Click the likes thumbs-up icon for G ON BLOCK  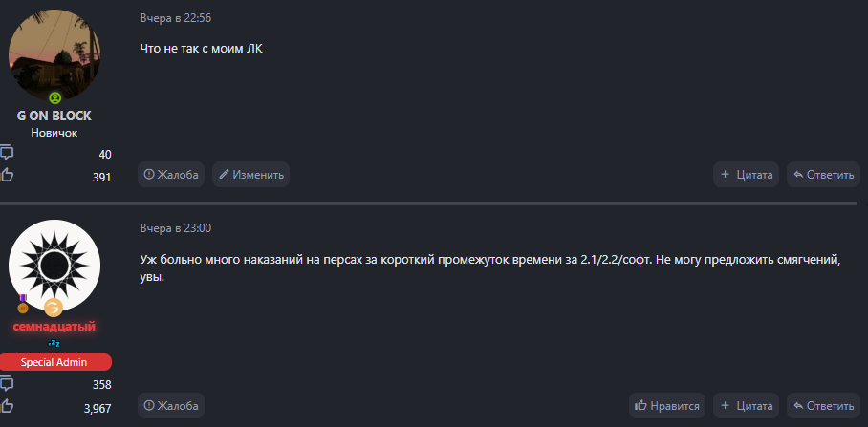pyautogui.click(x=8, y=175)
